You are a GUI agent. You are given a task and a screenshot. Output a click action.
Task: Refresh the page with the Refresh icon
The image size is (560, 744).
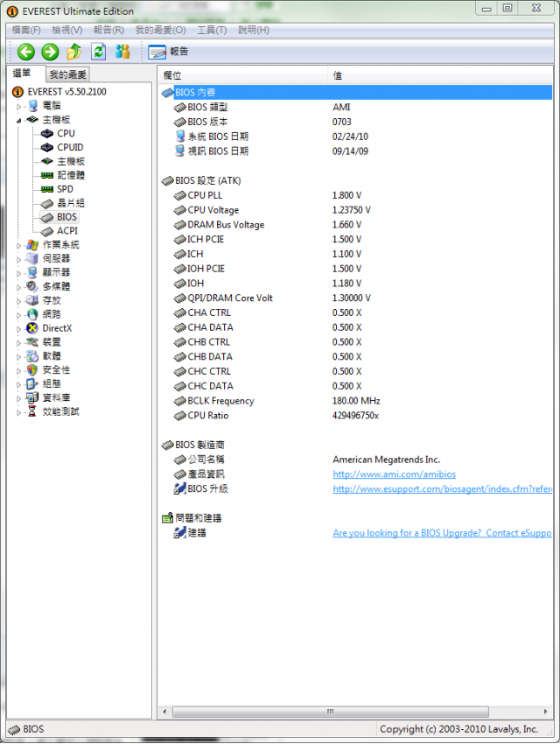[x=98, y=52]
